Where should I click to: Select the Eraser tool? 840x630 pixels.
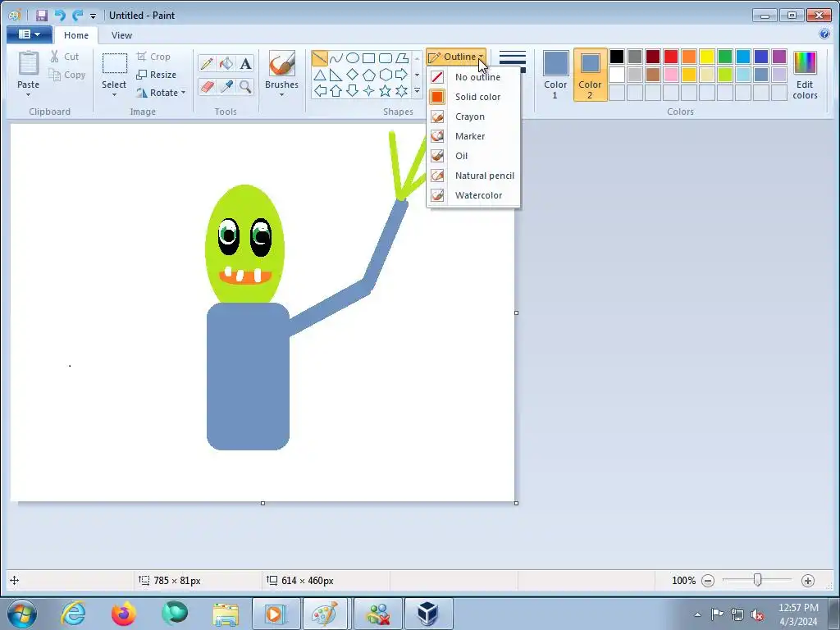tap(206, 86)
